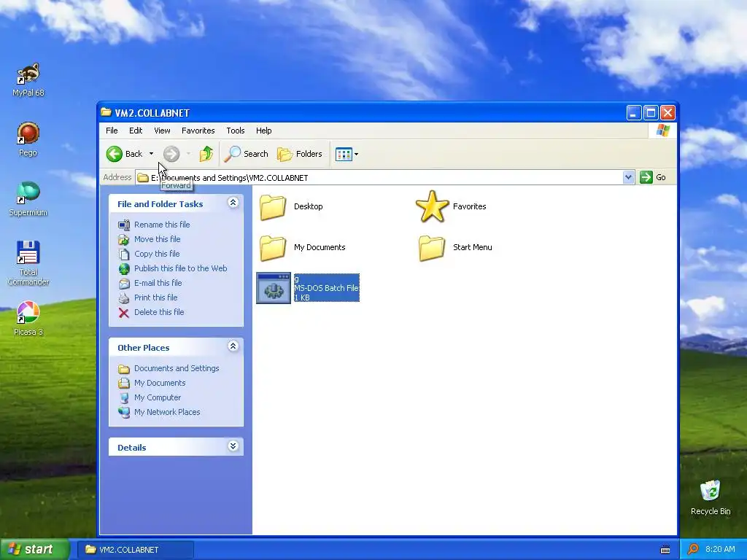Image resolution: width=747 pixels, height=560 pixels.
Task: Click the MyPal 68 desktop shortcut
Action: pos(28,80)
